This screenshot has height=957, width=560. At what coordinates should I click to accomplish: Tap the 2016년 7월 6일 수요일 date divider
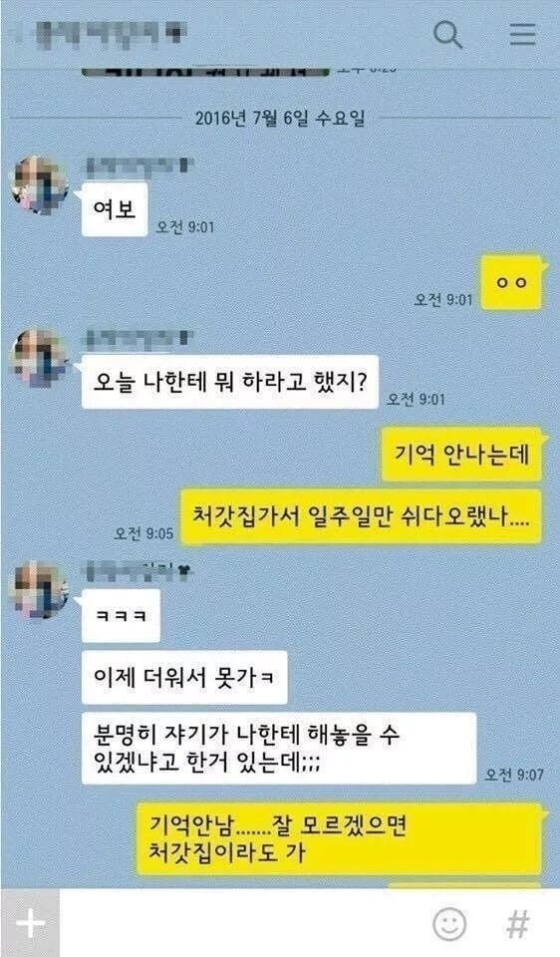pyautogui.click(x=280, y=118)
